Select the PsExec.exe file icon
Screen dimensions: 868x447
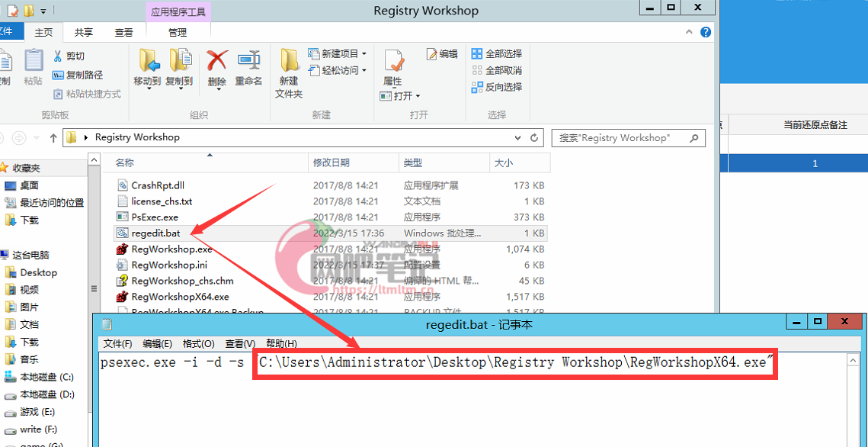[123, 217]
